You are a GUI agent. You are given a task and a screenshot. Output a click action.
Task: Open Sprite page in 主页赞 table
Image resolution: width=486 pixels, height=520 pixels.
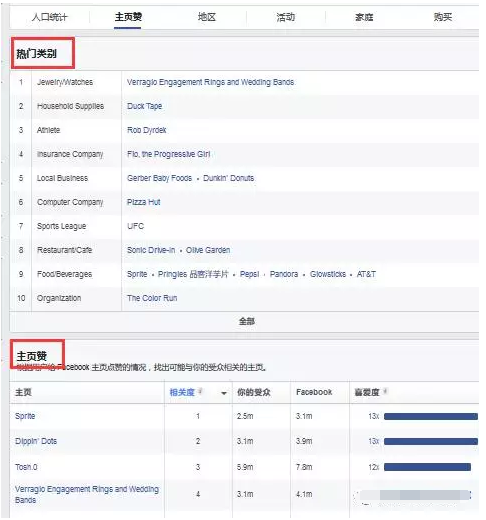click(25, 416)
